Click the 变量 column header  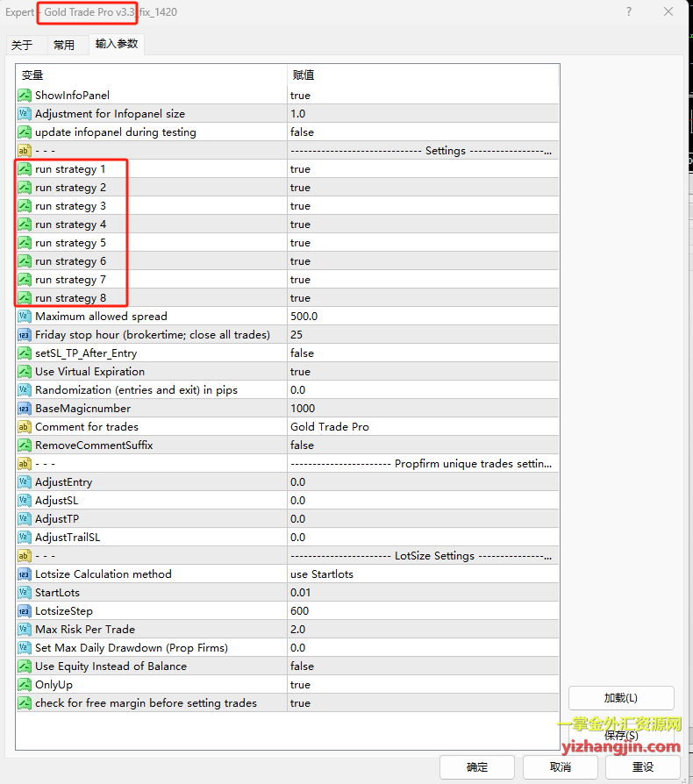click(x=152, y=75)
